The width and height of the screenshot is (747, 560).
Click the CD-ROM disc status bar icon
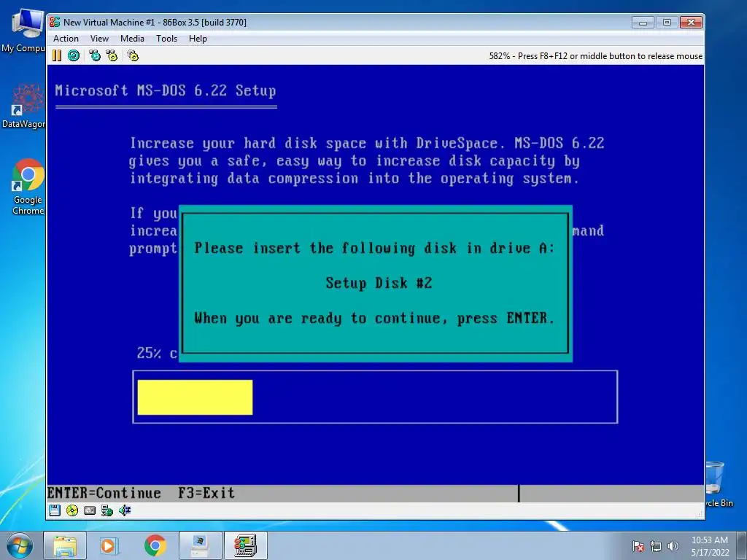click(72, 510)
